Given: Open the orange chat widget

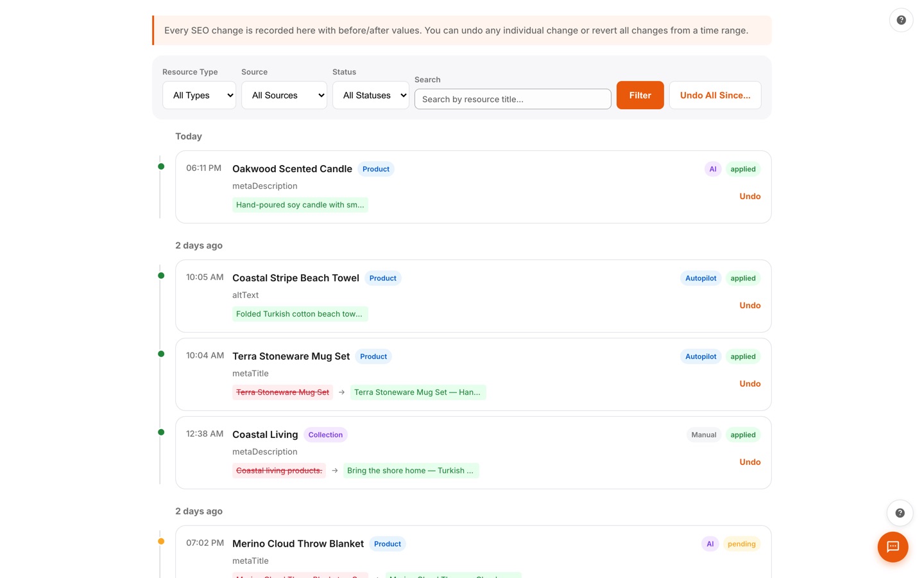Looking at the screenshot, I should [x=893, y=547].
